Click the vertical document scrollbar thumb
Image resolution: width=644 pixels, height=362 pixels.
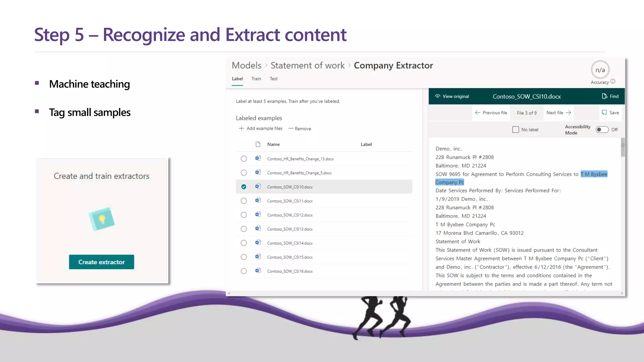(x=623, y=147)
